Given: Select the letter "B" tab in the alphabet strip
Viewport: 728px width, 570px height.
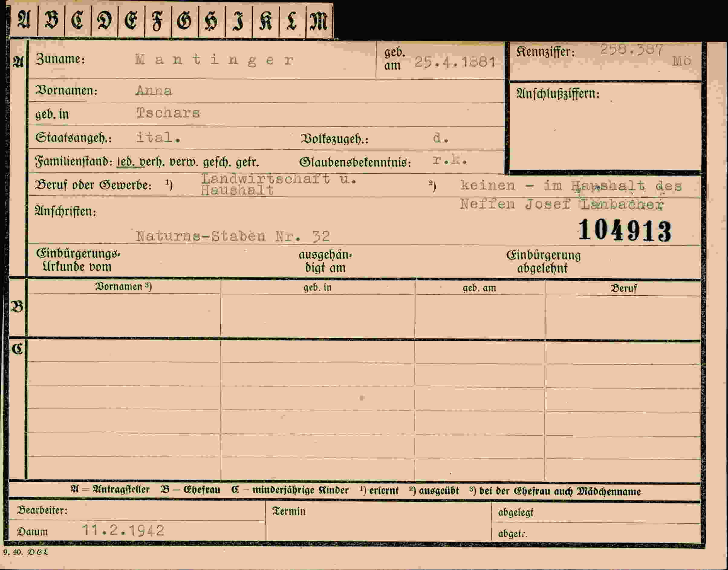Looking at the screenshot, I should [51, 20].
